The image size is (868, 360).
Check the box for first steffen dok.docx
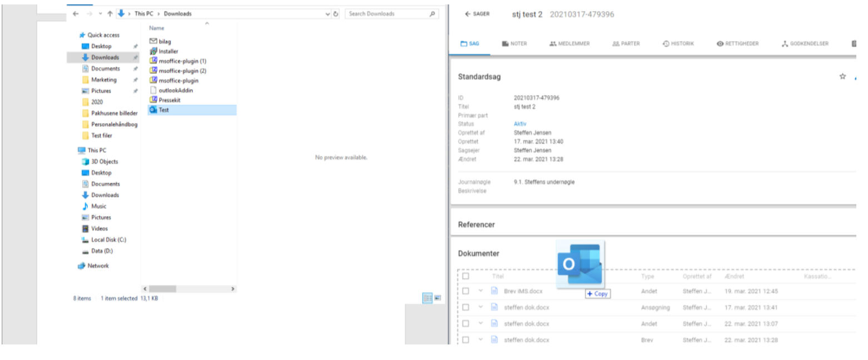pos(466,307)
